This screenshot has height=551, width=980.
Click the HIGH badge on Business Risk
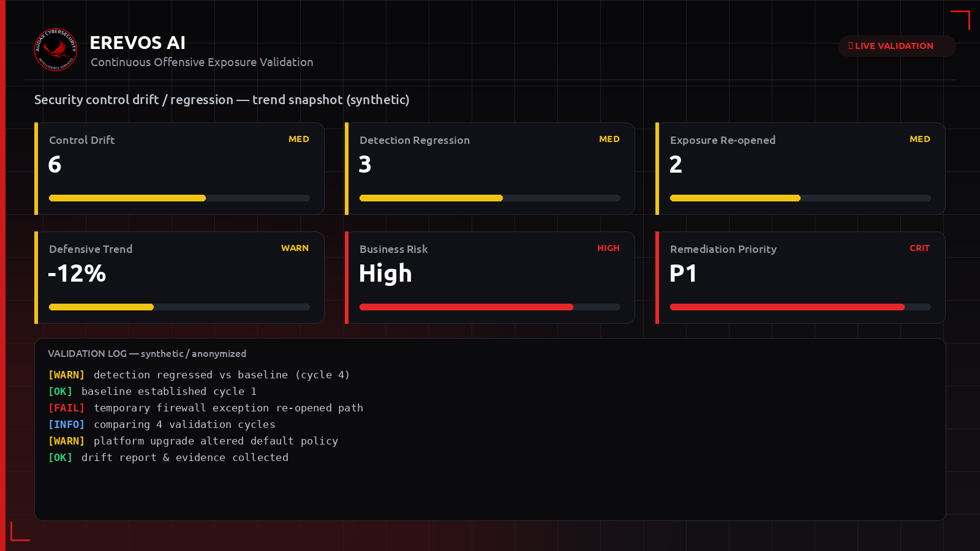[x=609, y=248]
